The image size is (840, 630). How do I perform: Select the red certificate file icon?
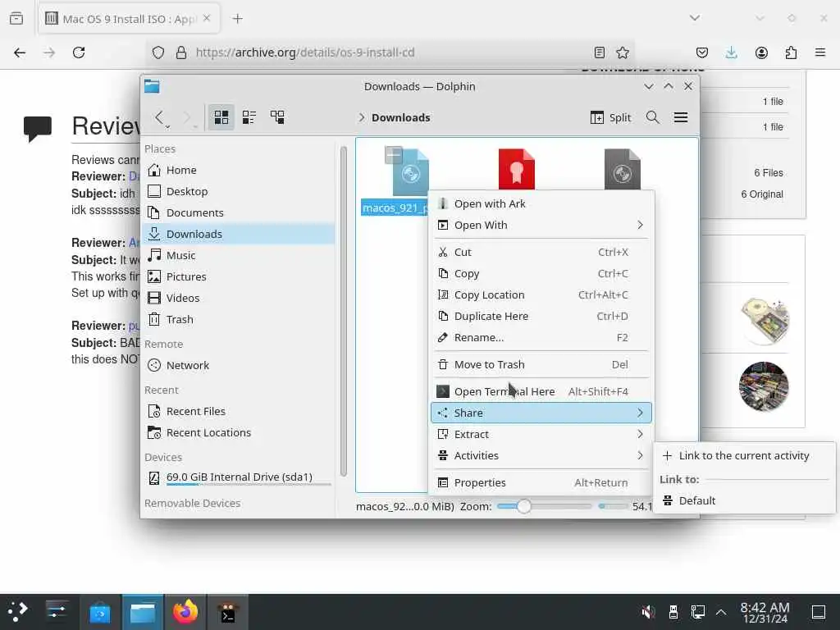[x=517, y=169]
